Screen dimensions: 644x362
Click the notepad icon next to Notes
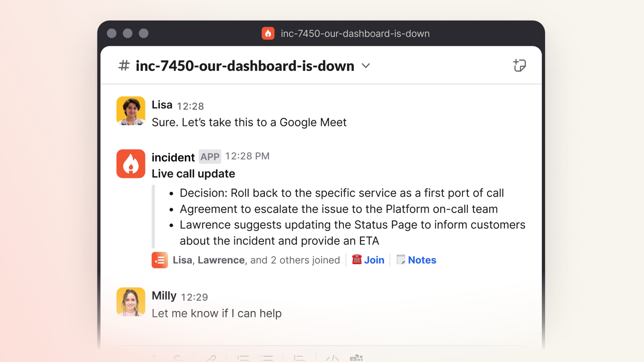click(400, 260)
